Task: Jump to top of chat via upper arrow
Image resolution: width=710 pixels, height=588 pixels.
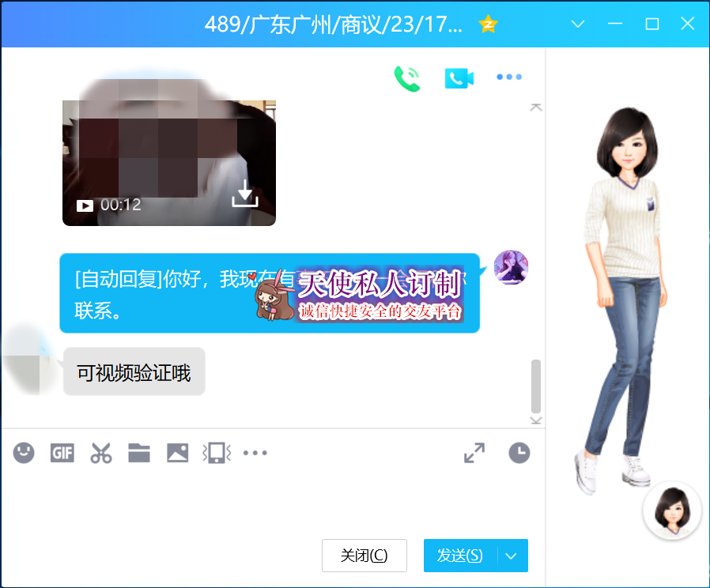Action: click(536, 108)
